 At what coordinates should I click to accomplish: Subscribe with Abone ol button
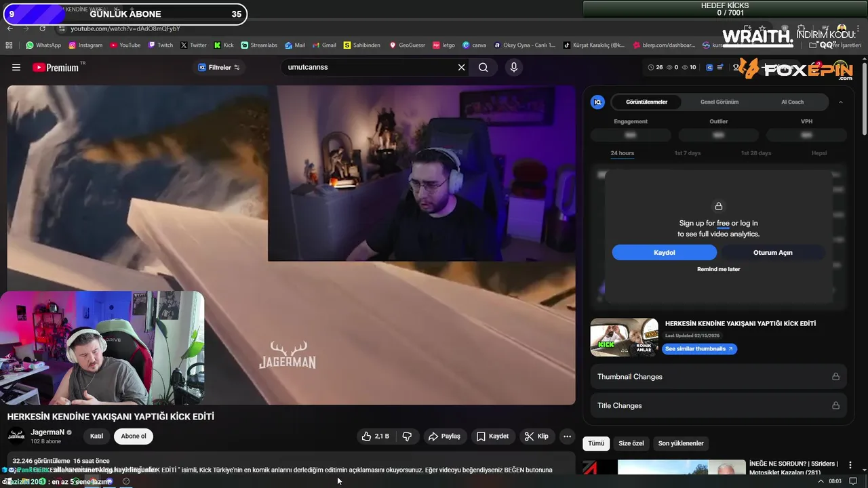click(x=134, y=436)
